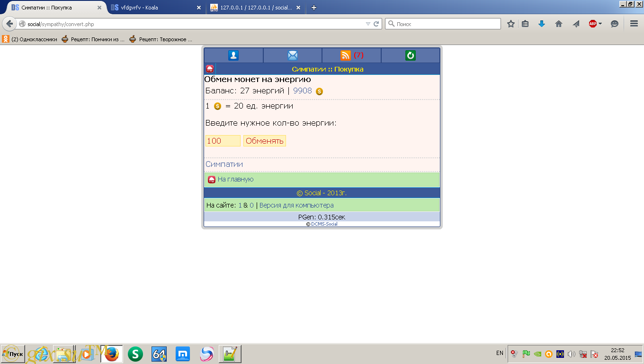Switch to the 127.0.0.1 phpMyAdmin tab

(255, 8)
